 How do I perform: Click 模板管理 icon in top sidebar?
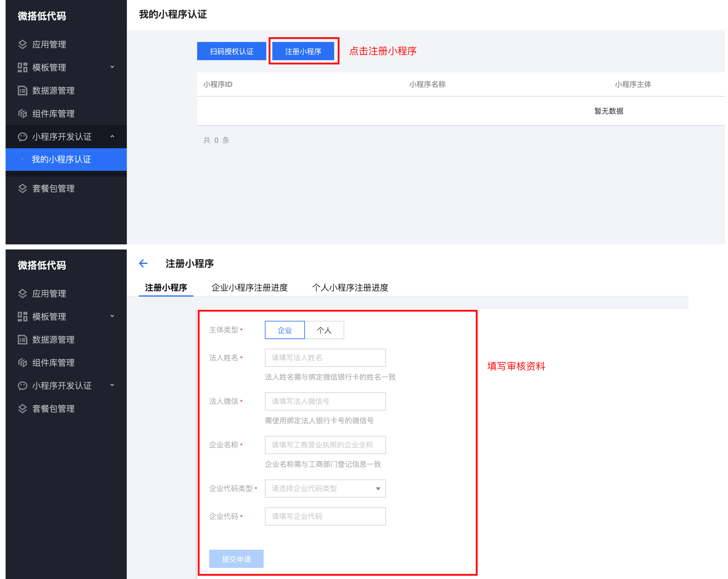coord(23,68)
